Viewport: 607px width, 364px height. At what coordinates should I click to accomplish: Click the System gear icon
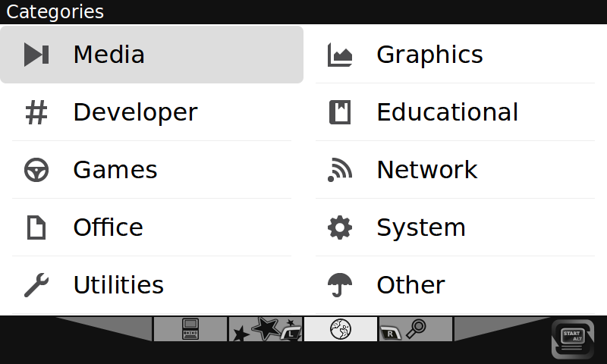click(340, 227)
